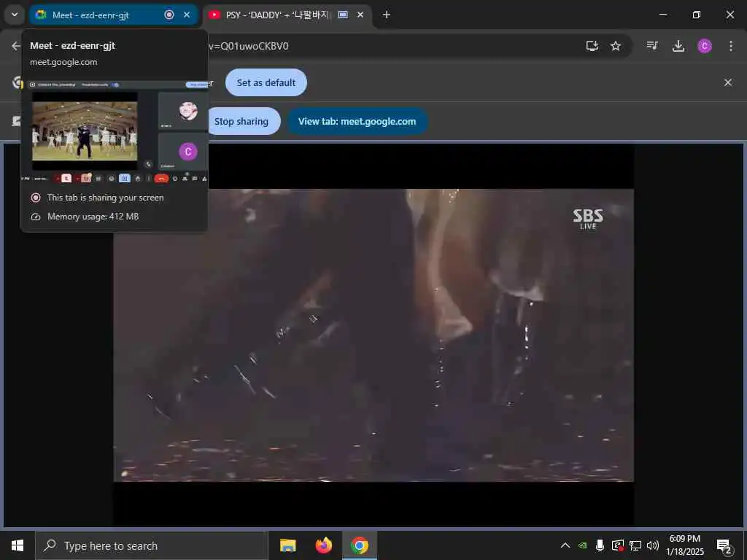Open the purple C profile avatar
747x560 pixels.
(x=705, y=46)
